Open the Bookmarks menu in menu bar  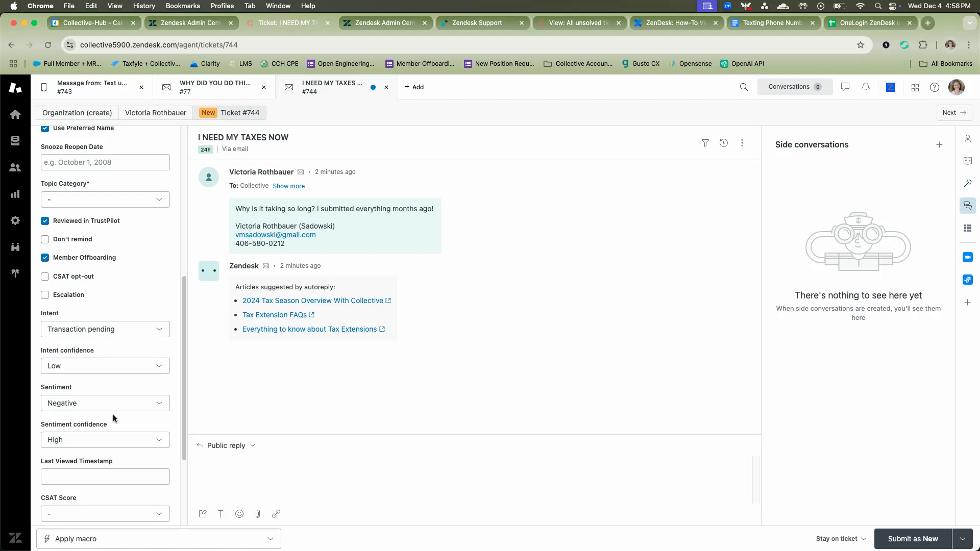click(182, 6)
